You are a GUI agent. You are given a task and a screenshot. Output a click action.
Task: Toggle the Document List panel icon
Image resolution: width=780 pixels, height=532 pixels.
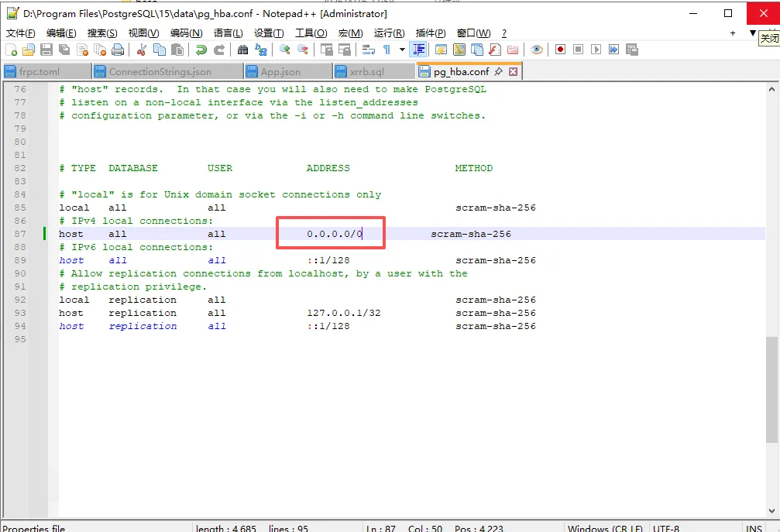pos(477,50)
